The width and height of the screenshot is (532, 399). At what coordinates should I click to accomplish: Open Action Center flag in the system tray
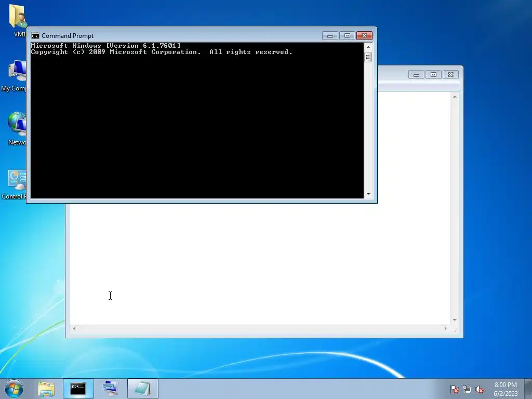(454, 389)
